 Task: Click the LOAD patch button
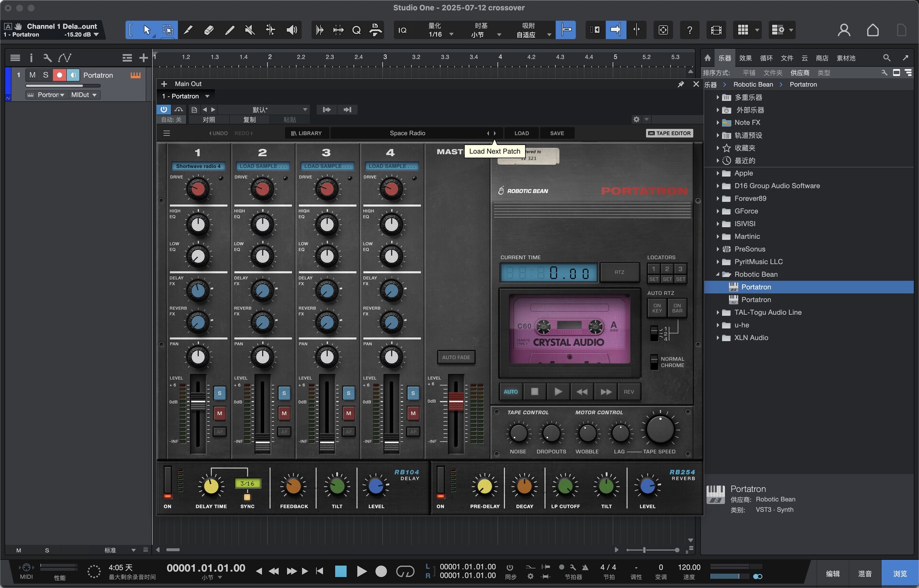coord(522,133)
